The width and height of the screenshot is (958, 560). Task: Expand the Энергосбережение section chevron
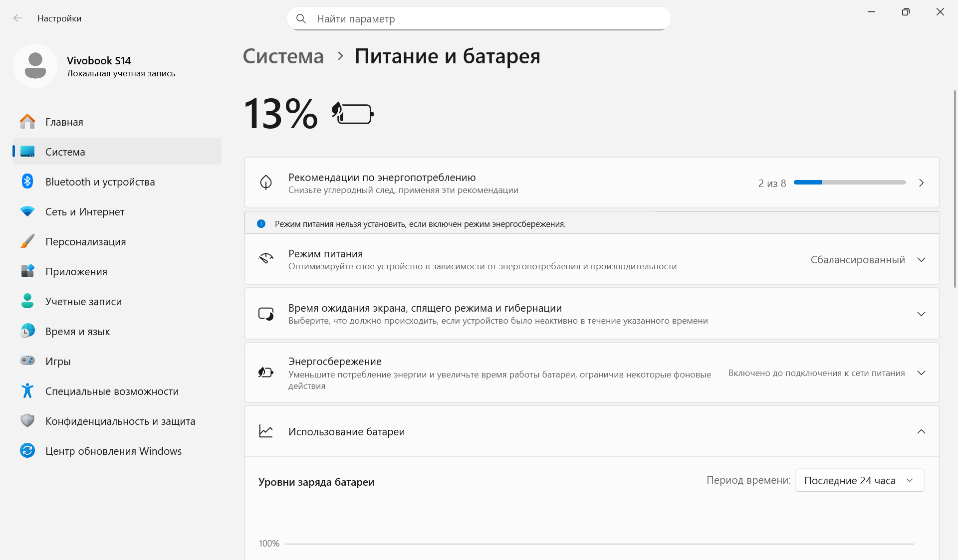point(921,373)
